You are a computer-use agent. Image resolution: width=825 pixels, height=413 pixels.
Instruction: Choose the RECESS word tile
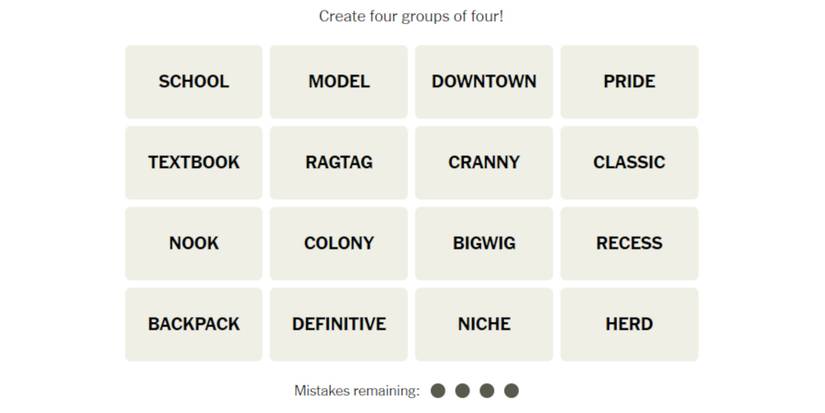629,243
